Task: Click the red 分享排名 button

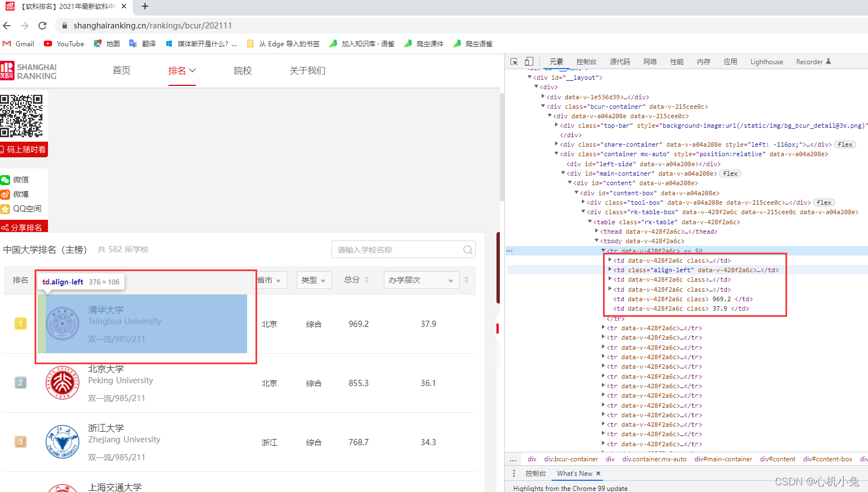Action: pyautogui.click(x=23, y=226)
